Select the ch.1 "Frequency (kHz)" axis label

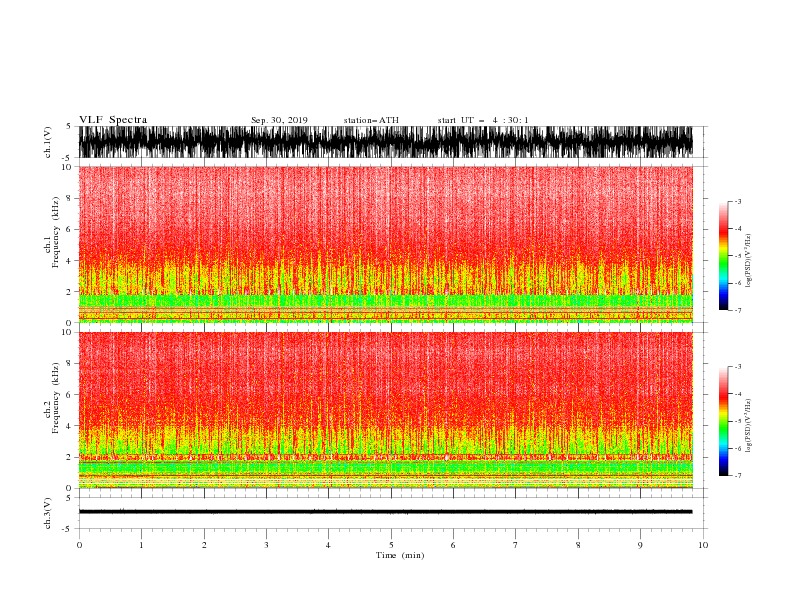pos(56,232)
